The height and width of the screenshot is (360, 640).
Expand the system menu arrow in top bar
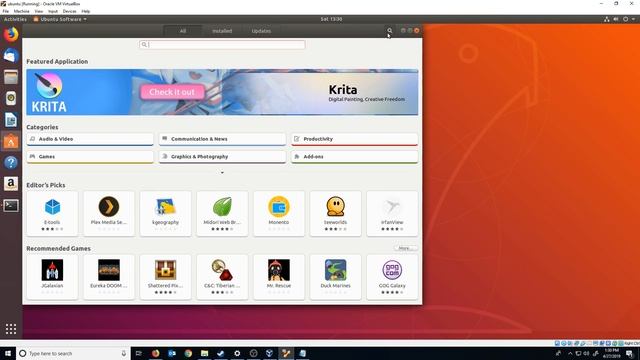coord(633,19)
